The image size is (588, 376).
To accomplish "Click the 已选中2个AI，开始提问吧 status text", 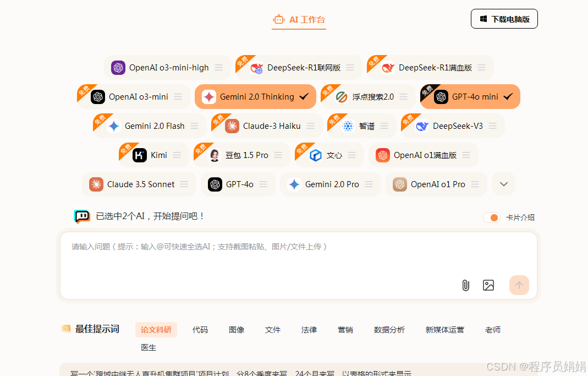I will [150, 216].
